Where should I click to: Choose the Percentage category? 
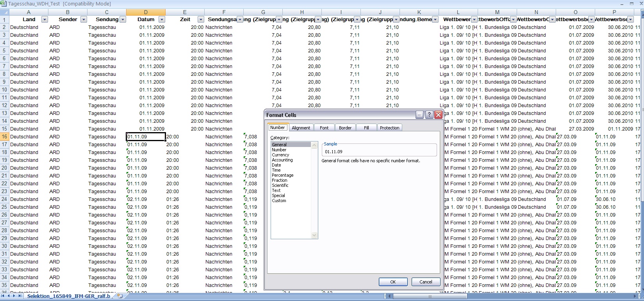click(291, 175)
